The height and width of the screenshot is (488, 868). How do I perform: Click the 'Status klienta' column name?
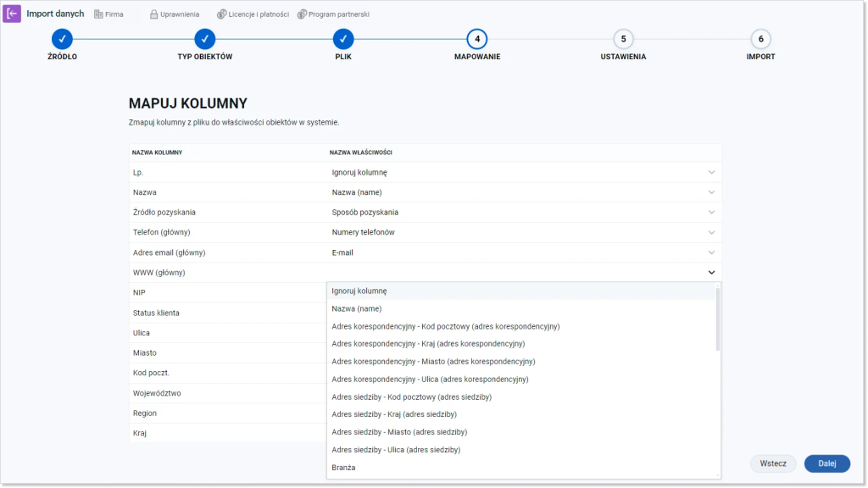tap(156, 313)
